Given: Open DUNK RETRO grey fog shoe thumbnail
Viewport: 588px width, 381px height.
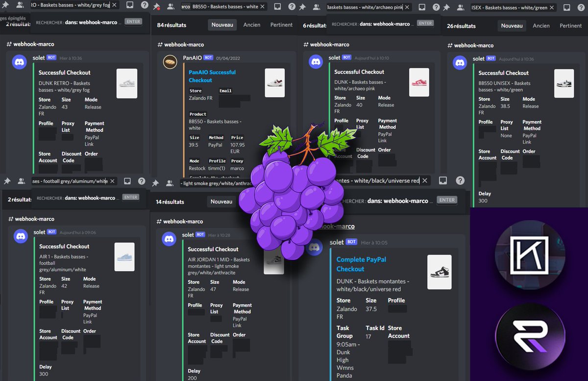Looking at the screenshot, I should [127, 83].
